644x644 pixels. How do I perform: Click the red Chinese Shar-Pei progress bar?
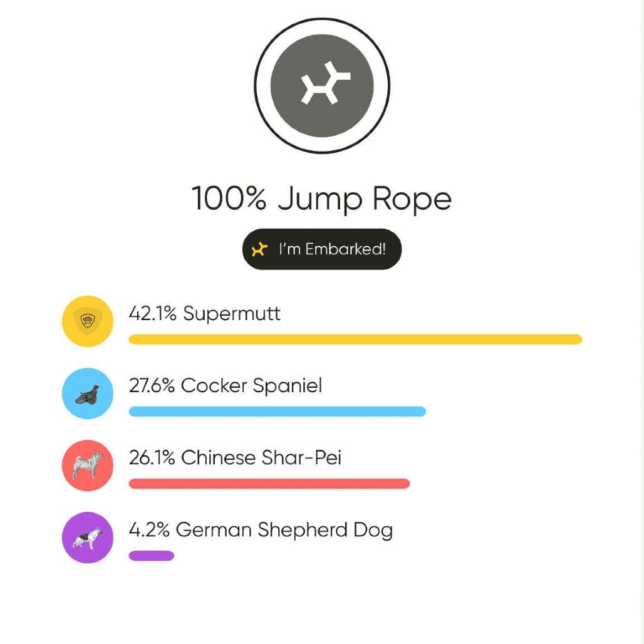point(269,483)
